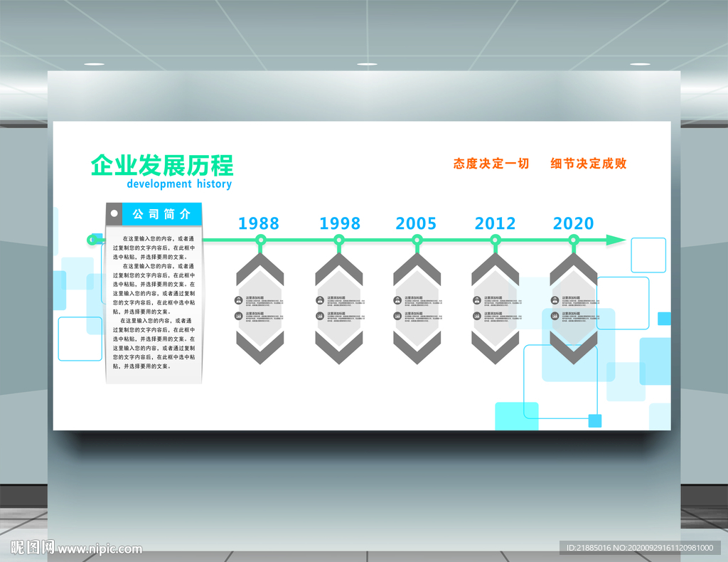This screenshot has width=728, height=562.
Task: Click the green arrowhead ending the timeline
Action: click(x=616, y=240)
